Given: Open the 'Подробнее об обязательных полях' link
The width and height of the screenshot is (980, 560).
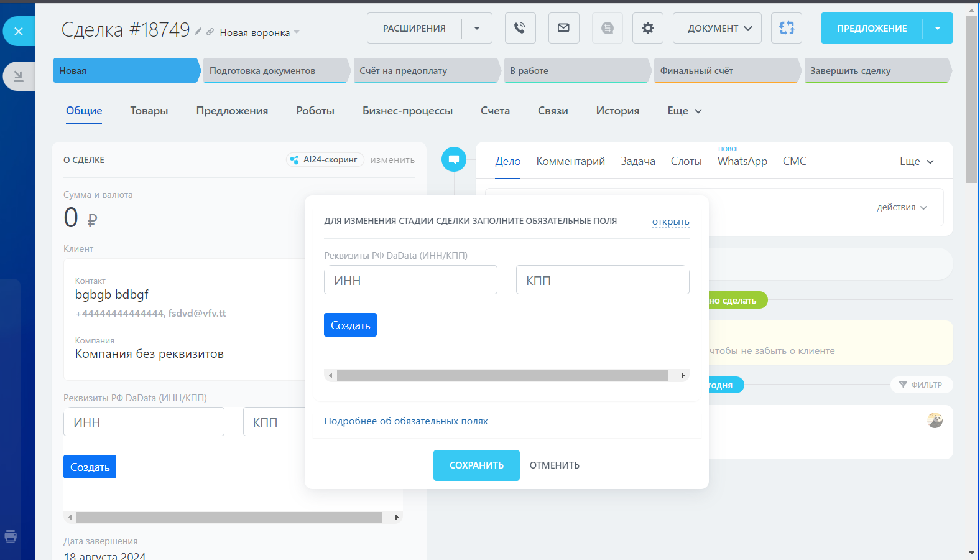Looking at the screenshot, I should coord(406,421).
